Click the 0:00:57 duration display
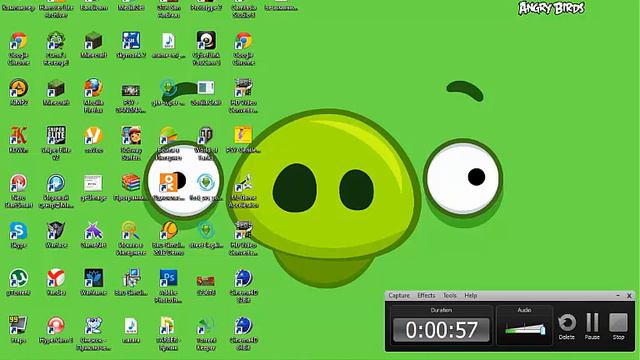 pyautogui.click(x=441, y=330)
